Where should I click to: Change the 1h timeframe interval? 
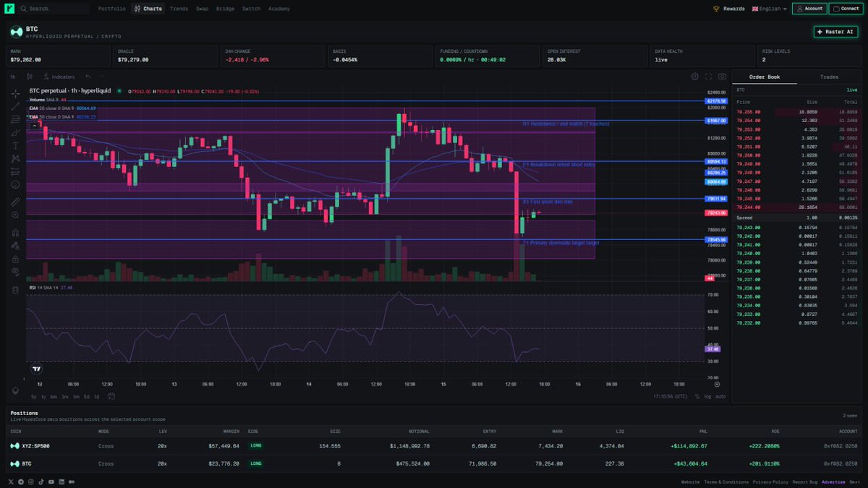(x=13, y=76)
